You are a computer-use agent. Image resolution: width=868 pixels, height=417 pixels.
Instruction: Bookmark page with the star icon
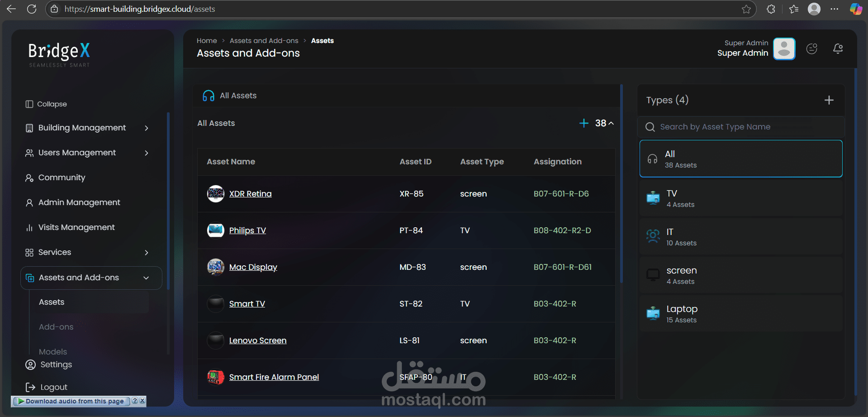click(746, 9)
